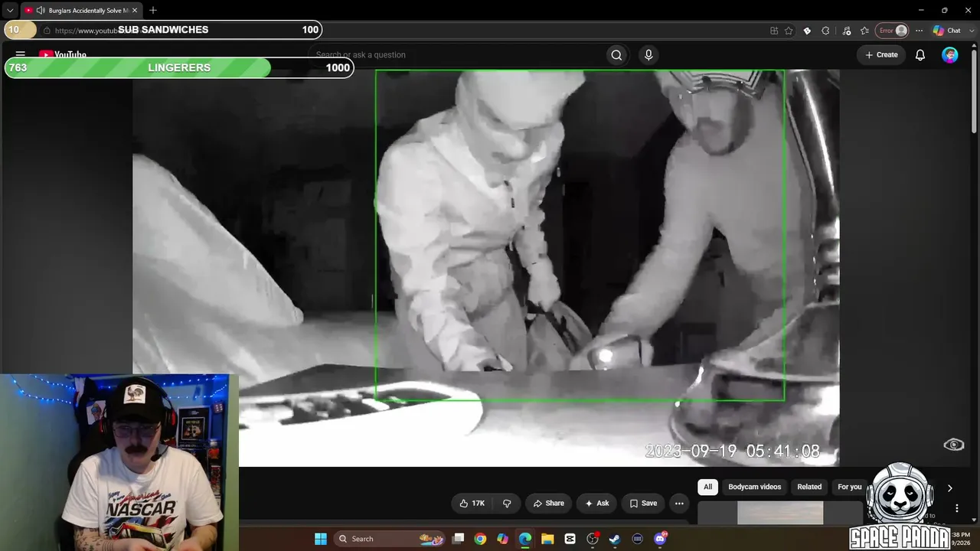This screenshot has width=980, height=551.
Task: Click the Create button on YouTube
Action: 881,55
